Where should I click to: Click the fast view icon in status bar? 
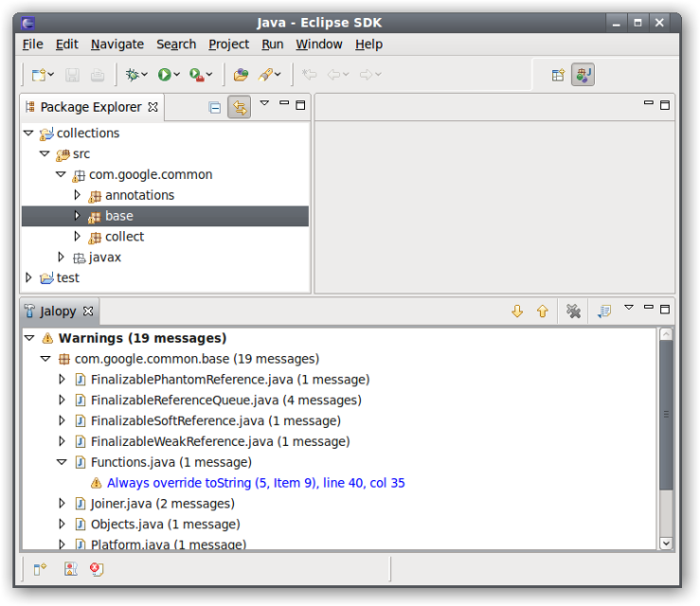40,569
